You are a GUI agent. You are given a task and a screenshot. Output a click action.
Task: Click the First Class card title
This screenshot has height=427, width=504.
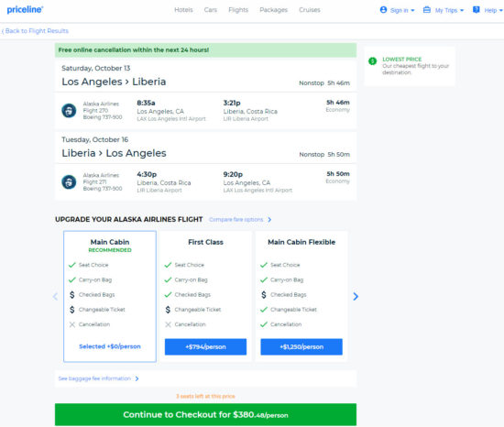click(x=205, y=242)
